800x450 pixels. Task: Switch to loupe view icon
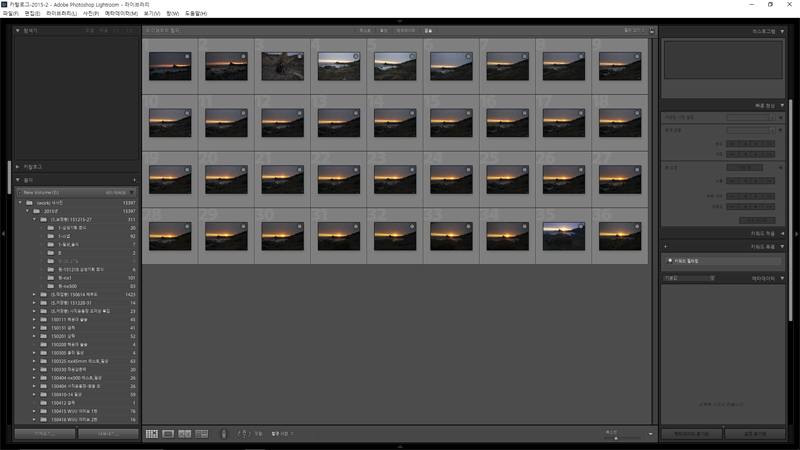(168, 434)
